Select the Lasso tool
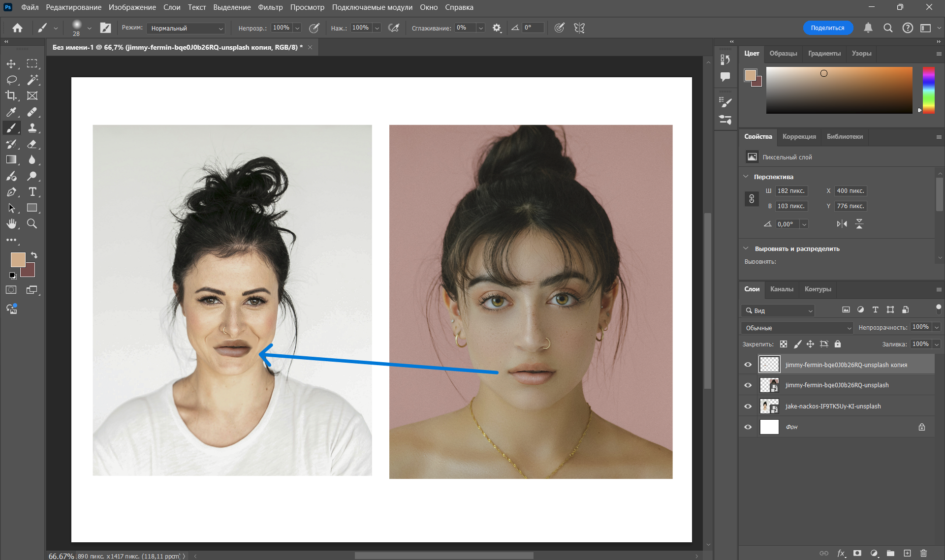The width and height of the screenshot is (945, 560). 12,80
